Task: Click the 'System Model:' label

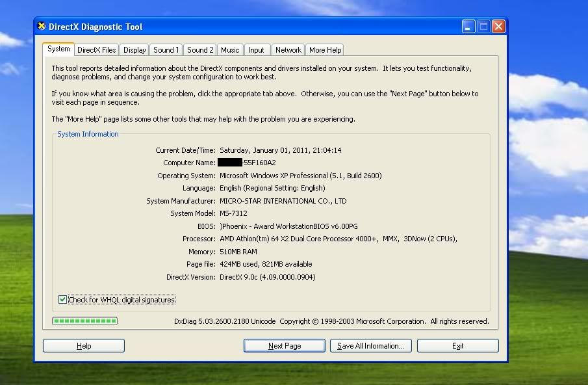Action: (x=193, y=213)
